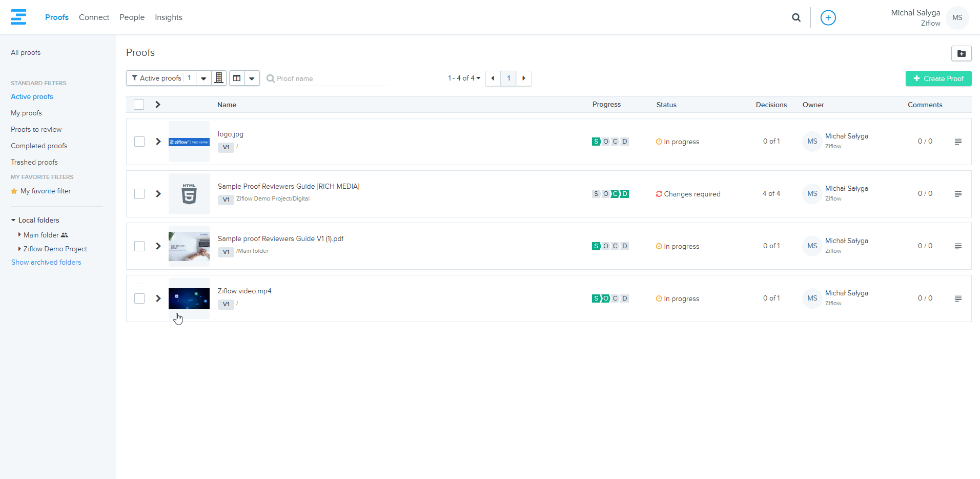
Task: Open the hamburger menu for logo.jpg
Action: point(957,142)
